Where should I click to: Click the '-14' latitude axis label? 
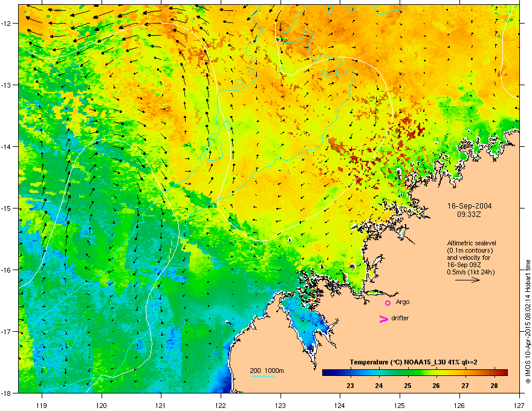(6, 147)
